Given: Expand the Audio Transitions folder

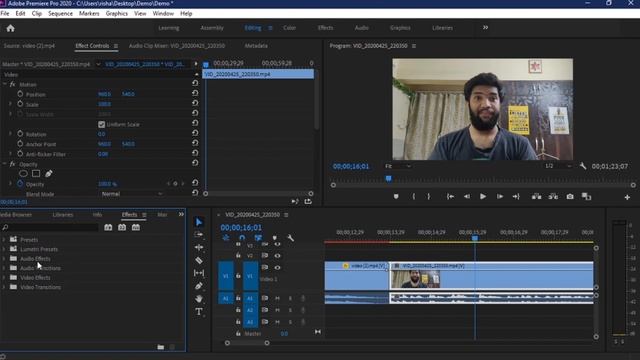Looking at the screenshot, I should 4,268.
